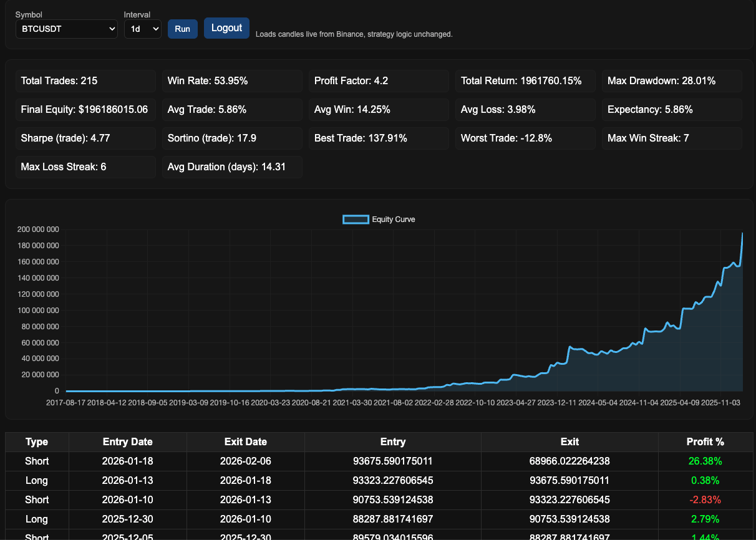756x540 pixels.
Task: Click the red -2.83% profit value
Action: pyautogui.click(x=705, y=499)
